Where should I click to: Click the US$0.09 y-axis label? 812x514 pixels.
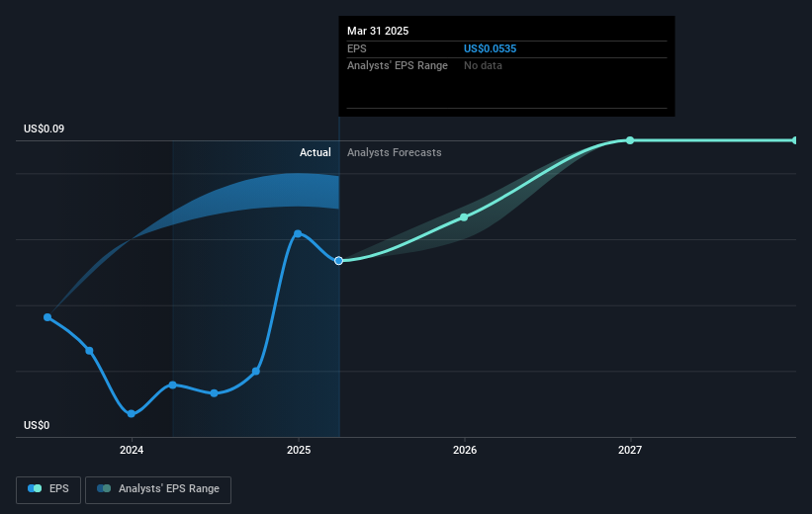pyautogui.click(x=45, y=128)
